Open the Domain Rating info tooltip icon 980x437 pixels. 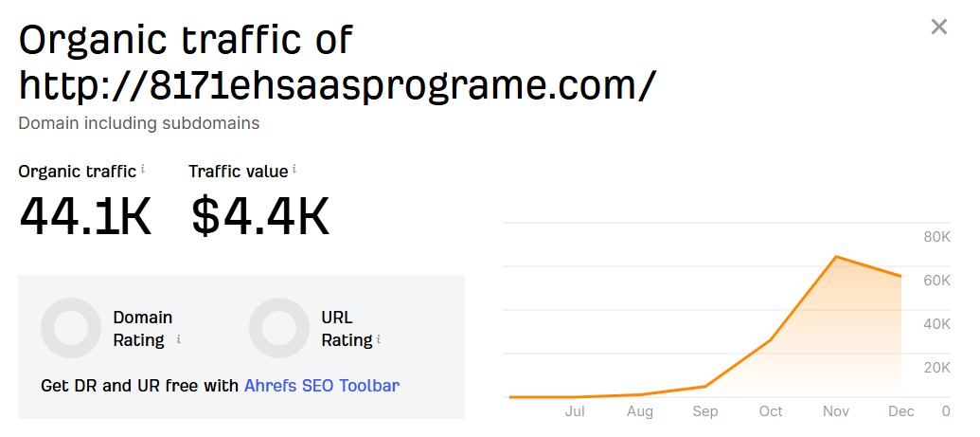tap(179, 339)
